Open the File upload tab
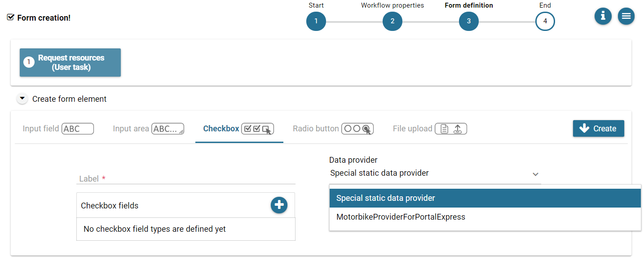 pyautogui.click(x=430, y=129)
